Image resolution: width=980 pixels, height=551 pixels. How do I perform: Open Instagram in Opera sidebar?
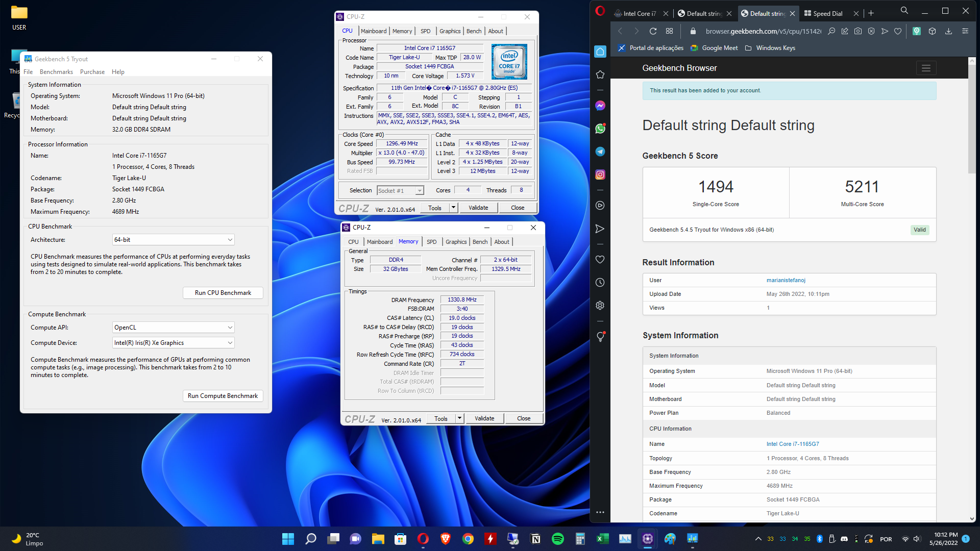[x=600, y=174]
